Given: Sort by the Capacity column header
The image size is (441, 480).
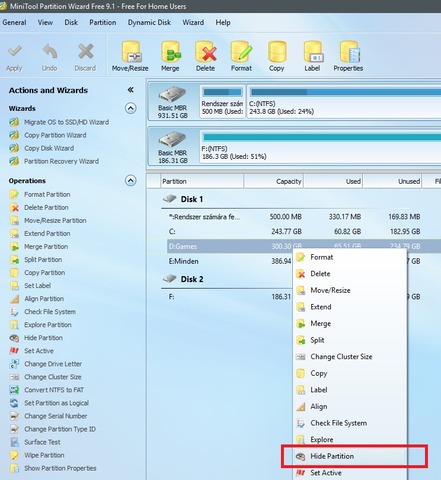Looking at the screenshot, I should point(273,181).
